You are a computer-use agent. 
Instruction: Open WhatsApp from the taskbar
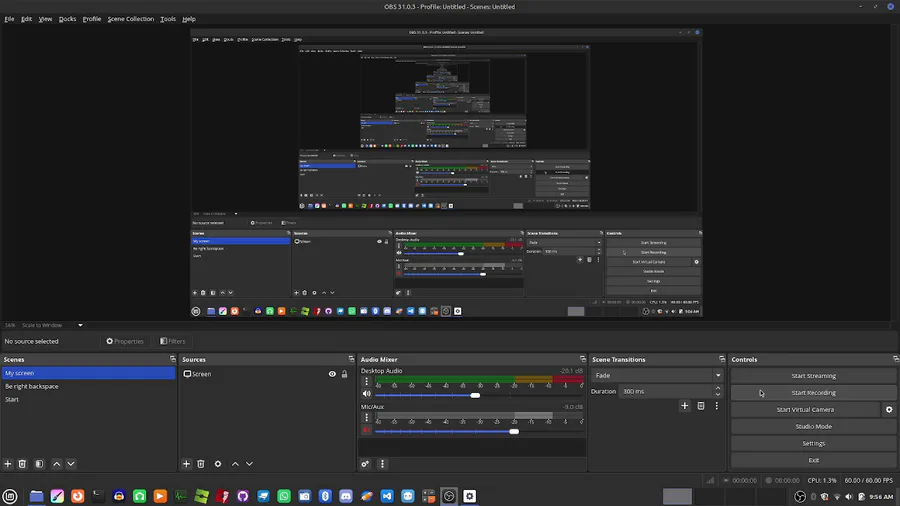point(284,496)
